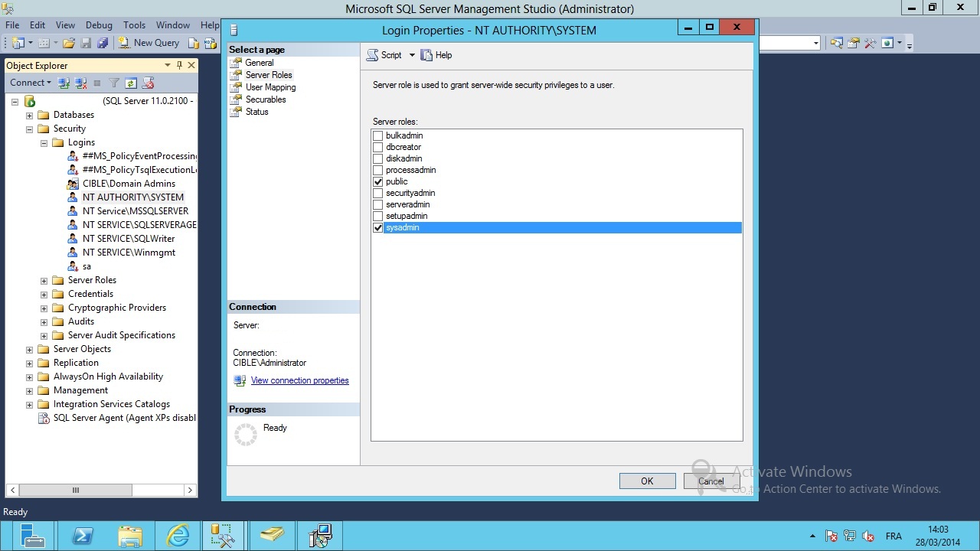Image resolution: width=980 pixels, height=551 pixels.
Task: Uncheck the public server role
Action: click(377, 181)
